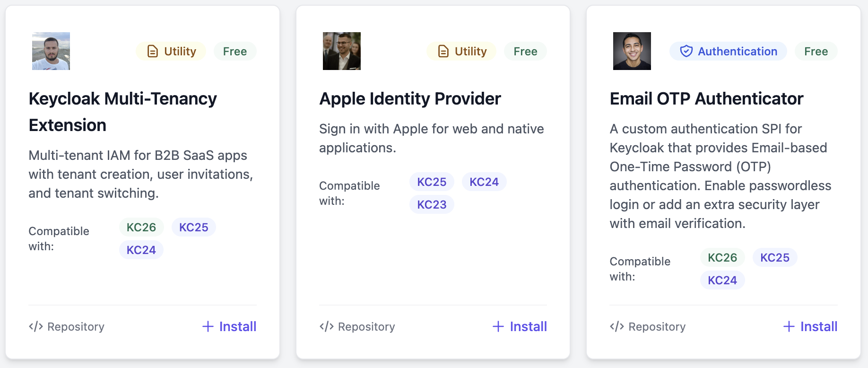Click the code icon beside Keycloak Multi-Tenancy's Repository

[x=36, y=326]
